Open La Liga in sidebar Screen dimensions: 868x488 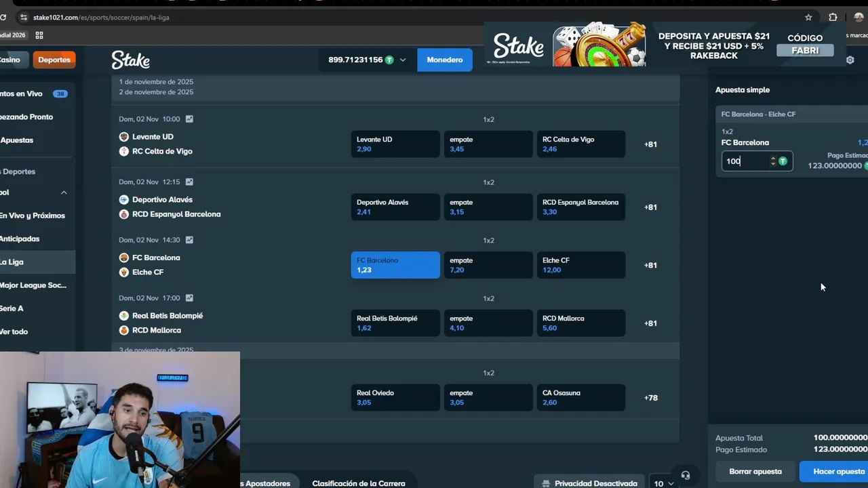(x=37, y=262)
